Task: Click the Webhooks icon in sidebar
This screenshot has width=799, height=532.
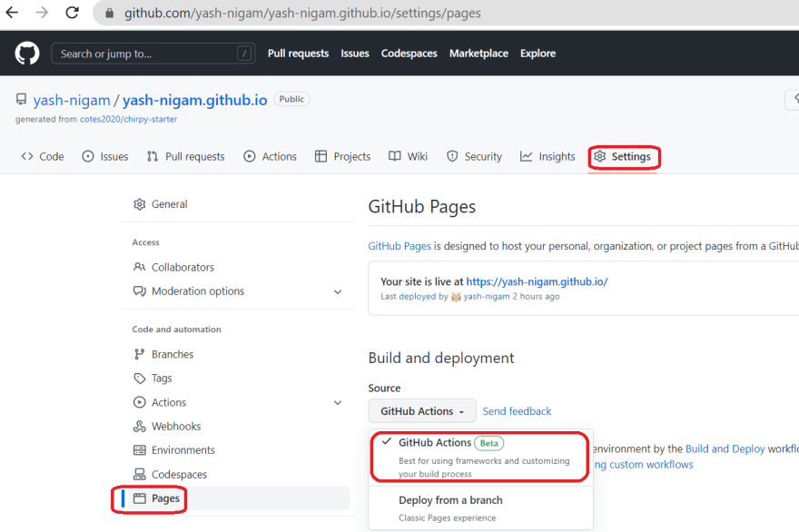Action: point(139,426)
